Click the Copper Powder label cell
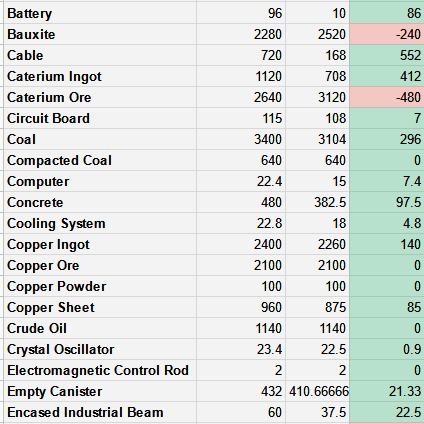 pos(100,286)
